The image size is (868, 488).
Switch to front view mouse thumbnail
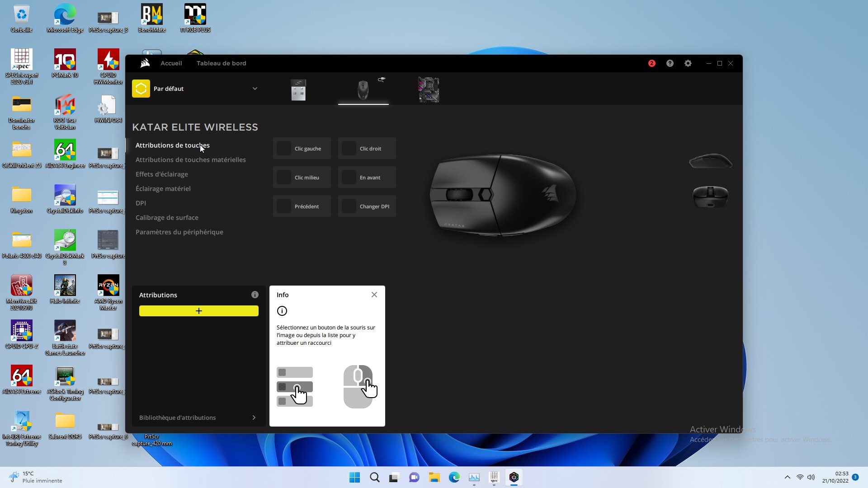click(710, 197)
